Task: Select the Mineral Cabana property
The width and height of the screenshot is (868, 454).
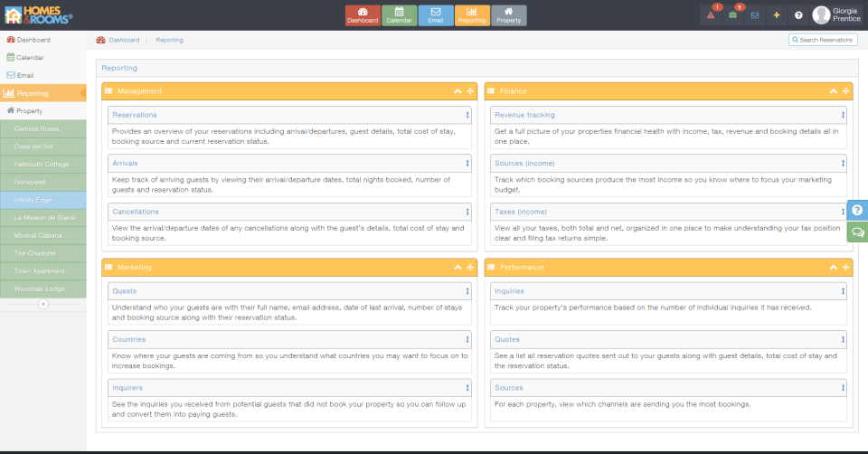Action: point(43,235)
